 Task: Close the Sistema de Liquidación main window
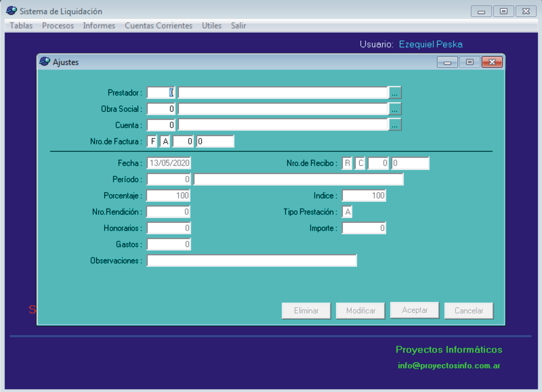click(x=526, y=11)
